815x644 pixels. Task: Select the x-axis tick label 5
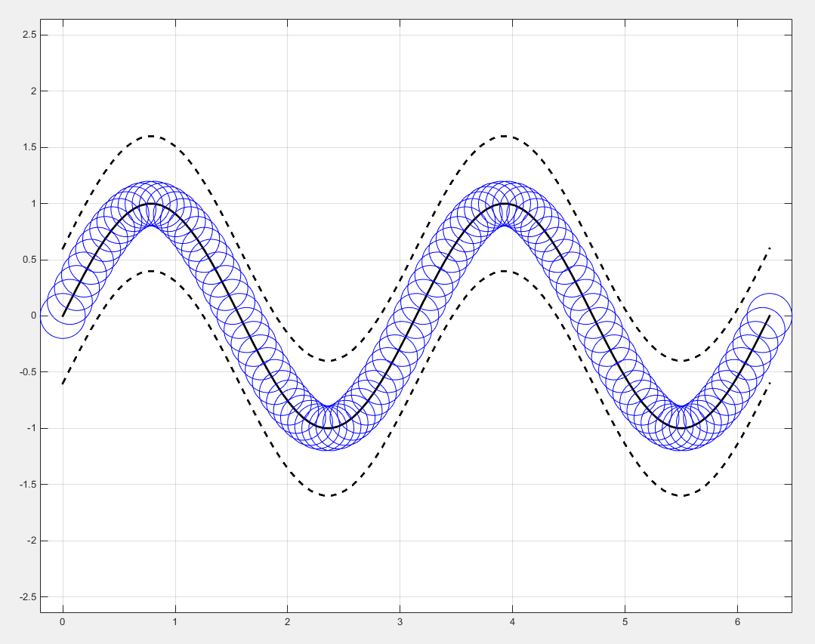point(625,623)
